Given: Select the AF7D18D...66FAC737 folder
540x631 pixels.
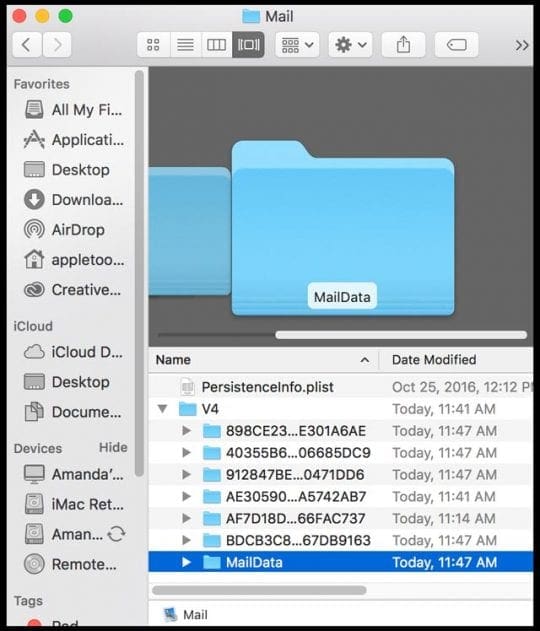Looking at the screenshot, I should tap(340, 518).
